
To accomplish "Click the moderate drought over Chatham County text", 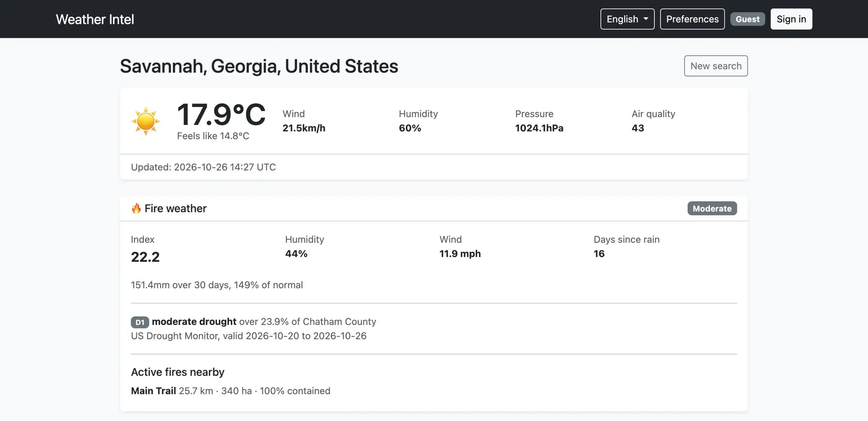I will tap(264, 322).
